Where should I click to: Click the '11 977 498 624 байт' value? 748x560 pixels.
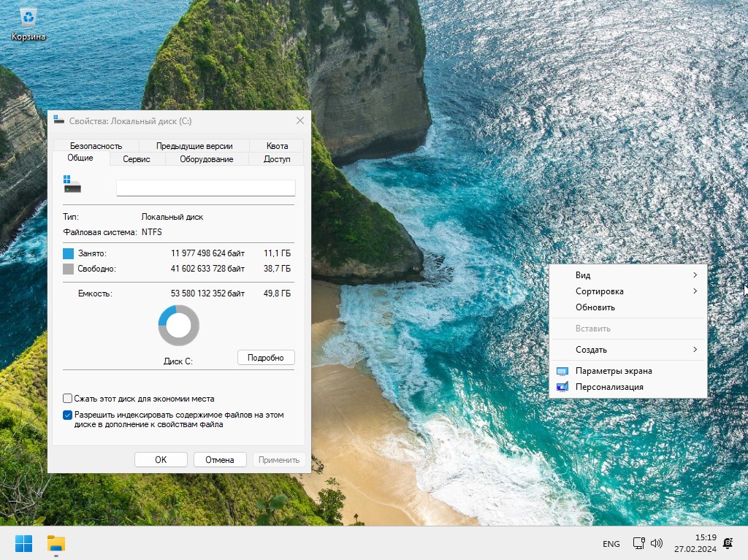tap(207, 253)
